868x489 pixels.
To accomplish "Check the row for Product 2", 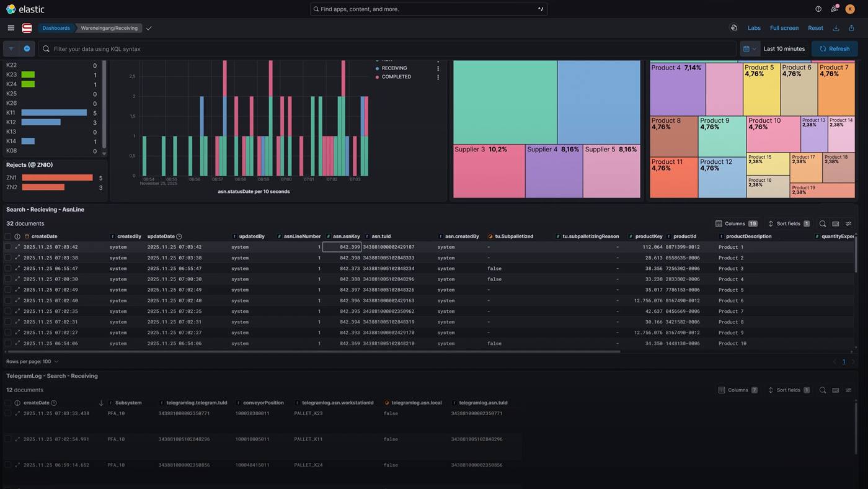I will (7, 258).
